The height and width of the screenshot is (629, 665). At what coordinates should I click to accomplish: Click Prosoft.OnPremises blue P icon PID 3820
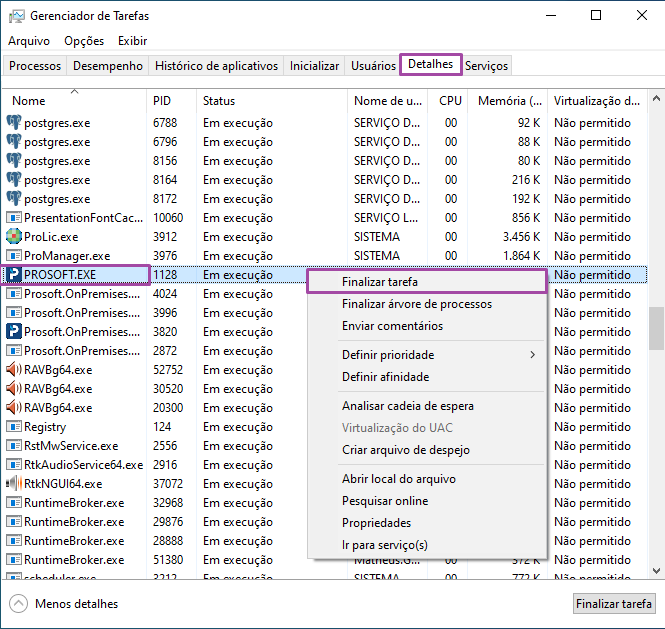[14, 332]
